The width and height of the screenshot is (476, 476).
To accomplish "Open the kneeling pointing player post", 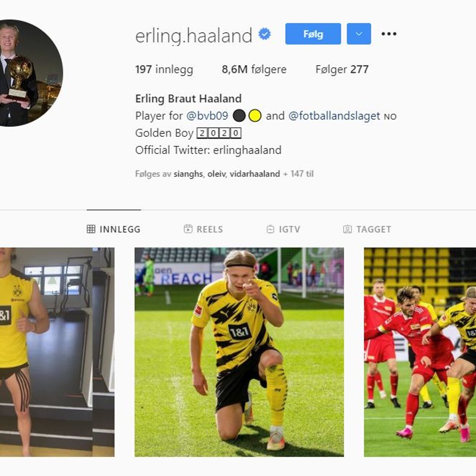I will pyautogui.click(x=239, y=352).
